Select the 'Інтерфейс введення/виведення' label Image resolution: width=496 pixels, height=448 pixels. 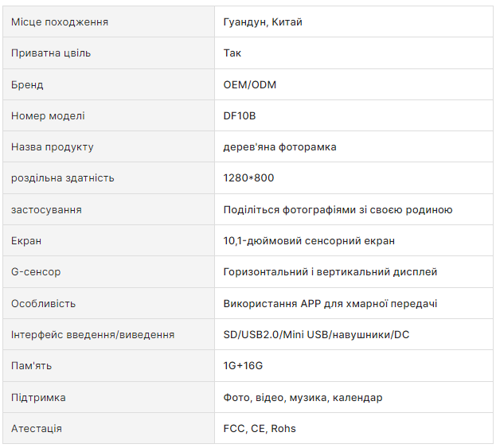(92, 335)
